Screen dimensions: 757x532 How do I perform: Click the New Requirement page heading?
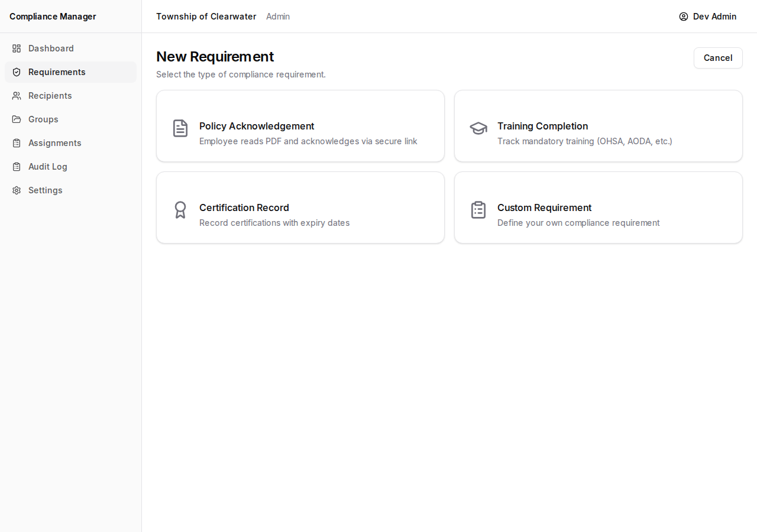215,57
